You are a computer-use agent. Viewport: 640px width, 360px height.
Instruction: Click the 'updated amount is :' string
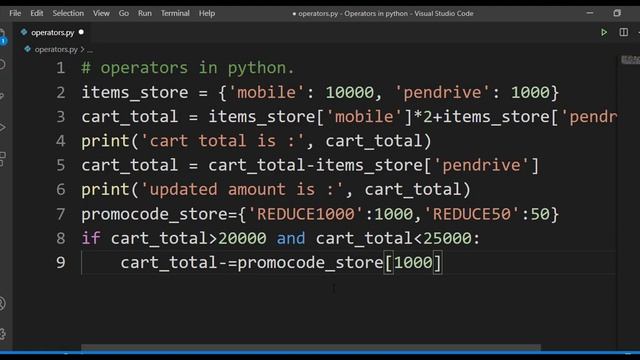tap(242, 189)
